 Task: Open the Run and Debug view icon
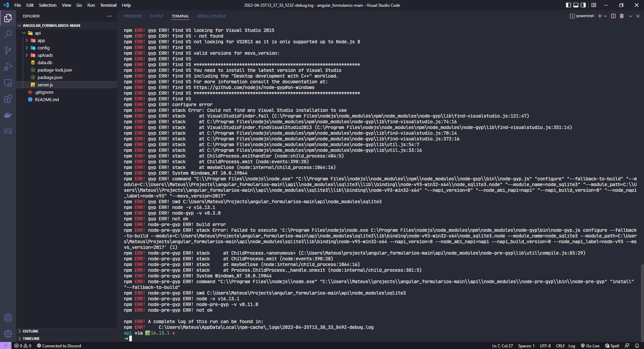point(8,67)
